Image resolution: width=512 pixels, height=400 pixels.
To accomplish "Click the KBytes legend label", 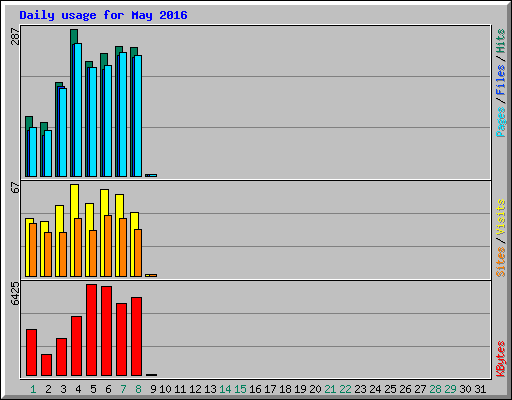I will pos(500,359).
